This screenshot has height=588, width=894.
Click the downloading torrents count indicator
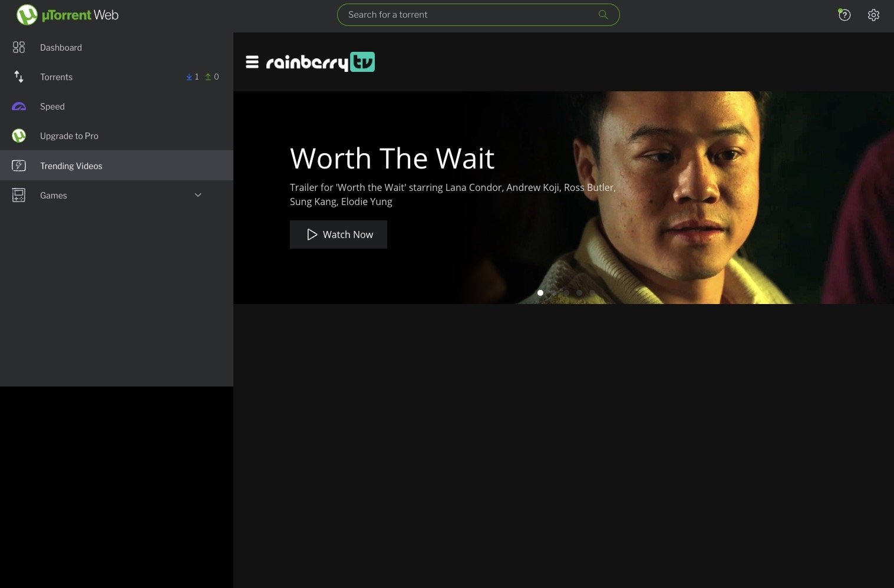192,77
